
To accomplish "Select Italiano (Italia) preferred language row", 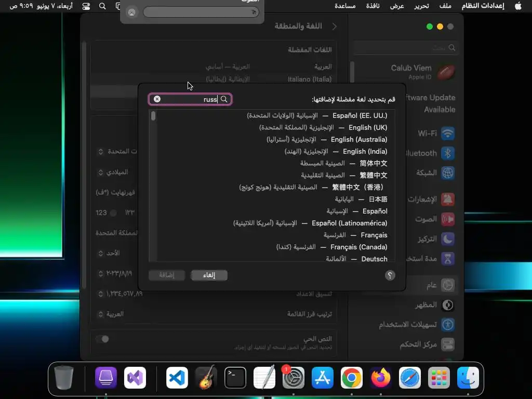I will tap(214, 79).
